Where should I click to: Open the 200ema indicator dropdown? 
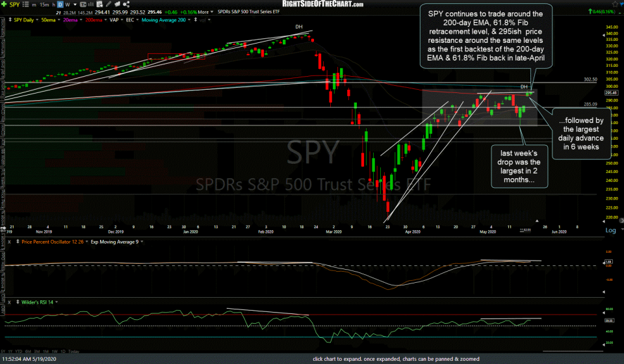click(x=105, y=19)
